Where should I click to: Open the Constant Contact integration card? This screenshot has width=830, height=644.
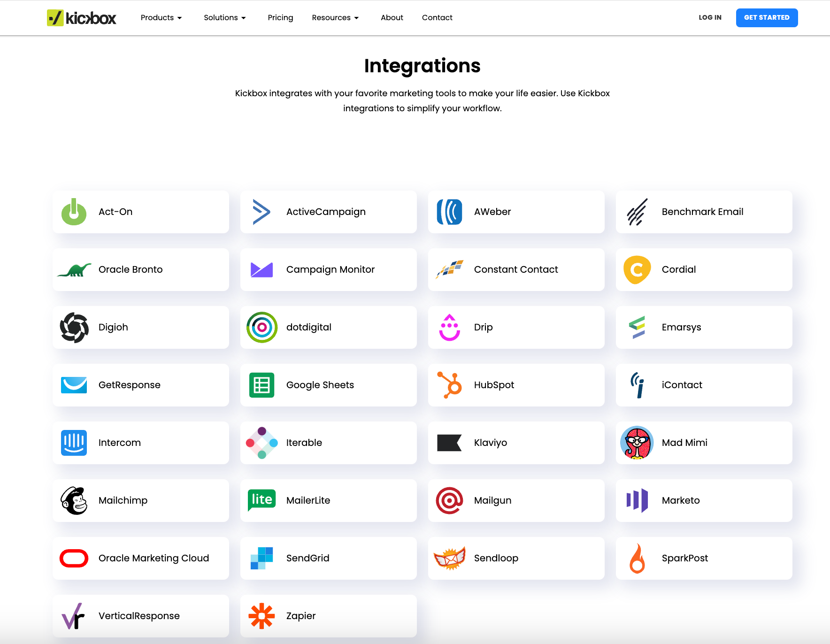[x=516, y=269]
